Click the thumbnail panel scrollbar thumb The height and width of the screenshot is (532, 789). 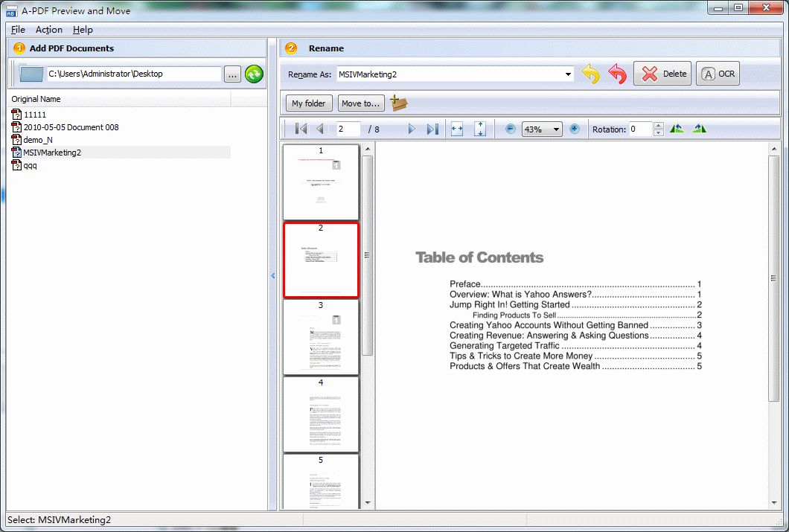pyautogui.click(x=367, y=255)
